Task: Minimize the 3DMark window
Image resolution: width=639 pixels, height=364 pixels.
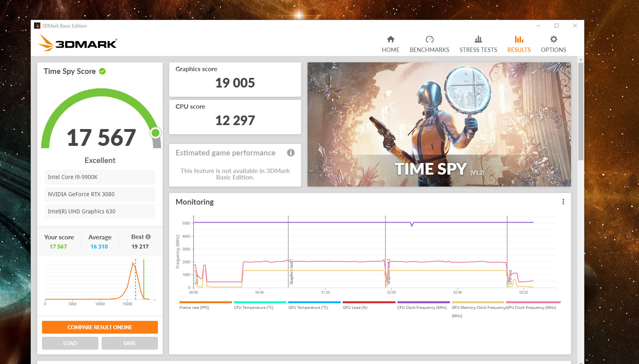Action: (x=539, y=26)
